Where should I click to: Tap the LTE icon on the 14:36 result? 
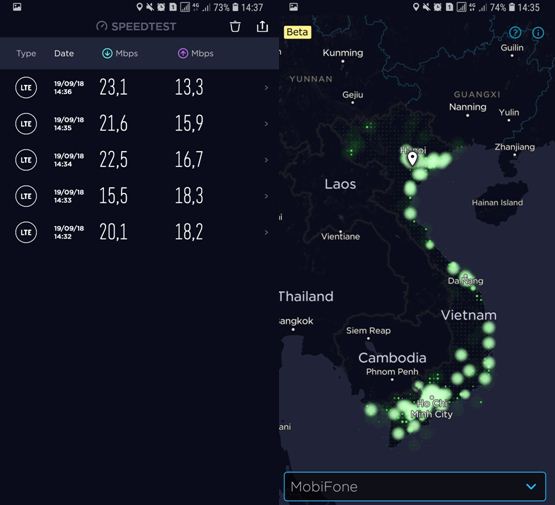tap(26, 87)
